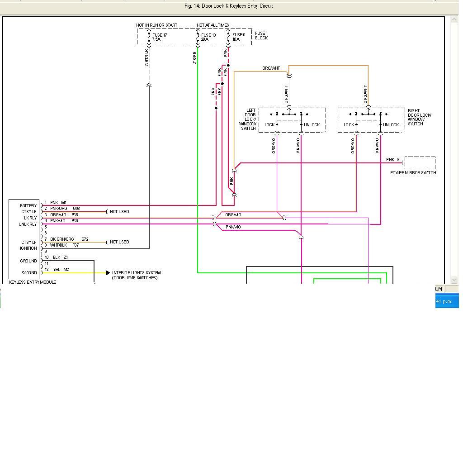463x476 pixels.
Task: Click the 'SW GND' pin label
Action: [x=29, y=272]
